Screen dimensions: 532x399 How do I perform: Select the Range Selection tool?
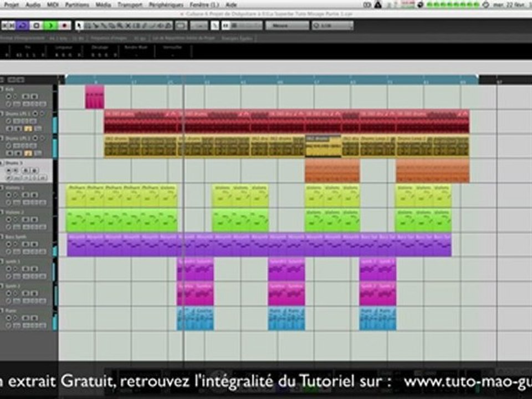[x=88, y=25]
